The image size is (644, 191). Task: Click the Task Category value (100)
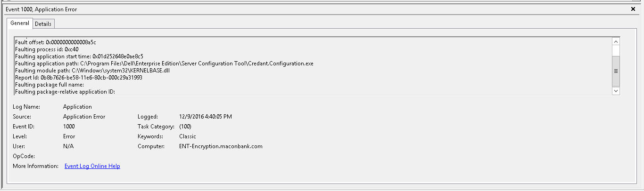pos(185,127)
